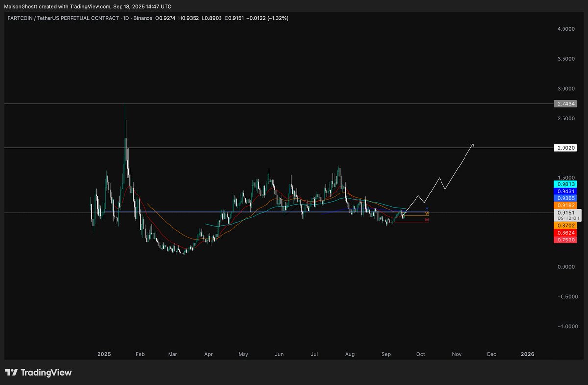The width and height of the screenshot is (588, 385).
Task: Select the dark blue 0.9431 price label
Action: click(x=566, y=191)
